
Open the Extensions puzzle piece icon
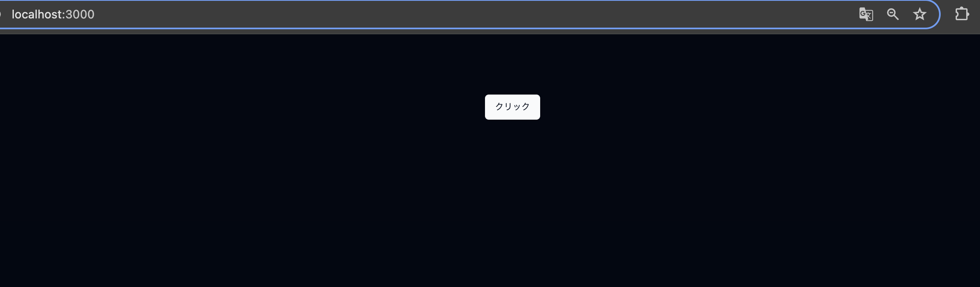coord(962,14)
